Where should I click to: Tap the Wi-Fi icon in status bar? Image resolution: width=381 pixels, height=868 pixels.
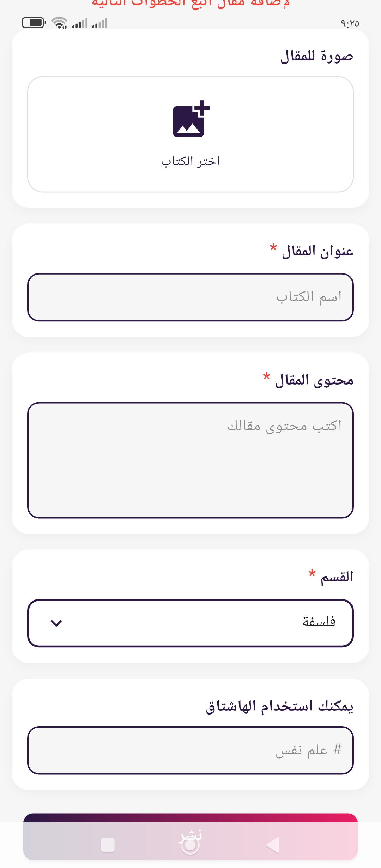[59, 23]
